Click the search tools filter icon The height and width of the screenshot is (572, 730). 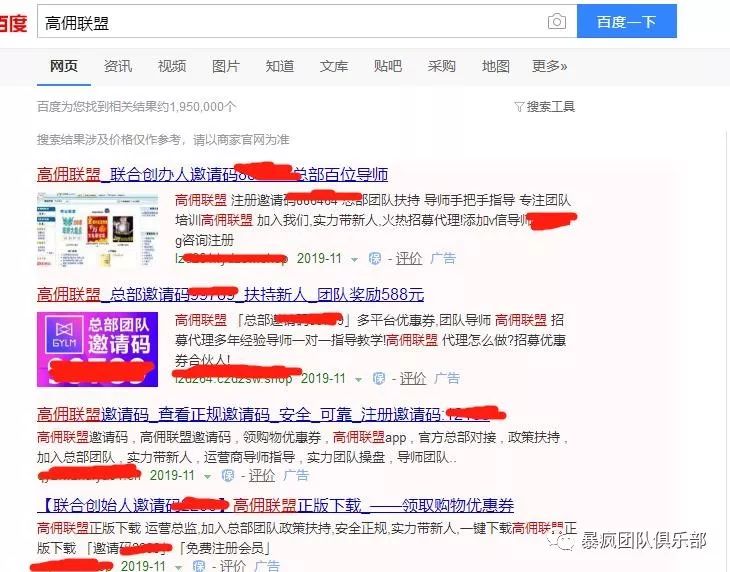click(519, 107)
